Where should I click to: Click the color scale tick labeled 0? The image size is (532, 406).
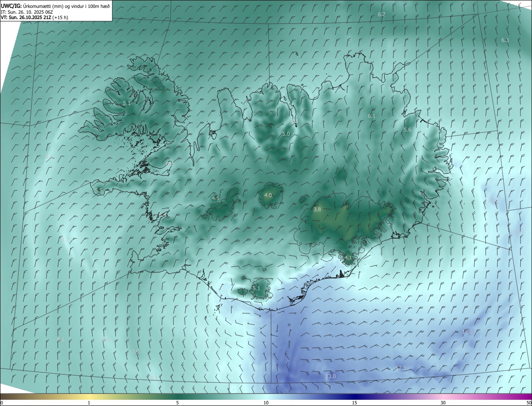(2, 403)
